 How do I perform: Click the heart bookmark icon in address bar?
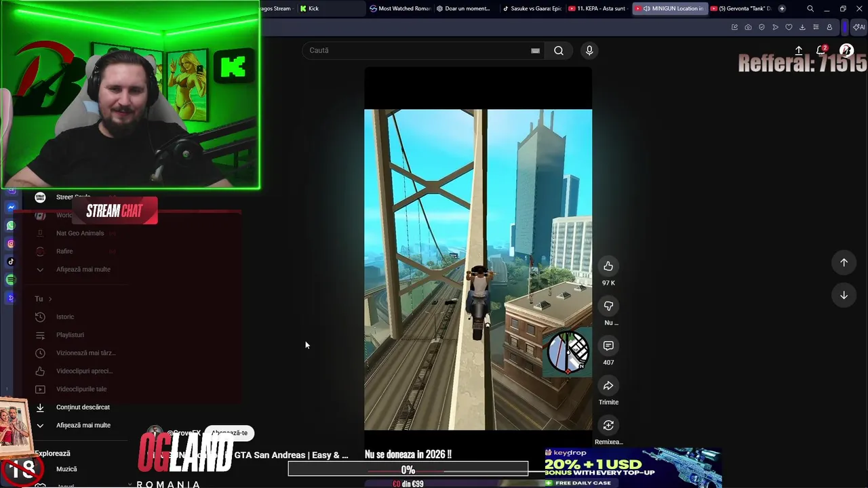pos(789,27)
